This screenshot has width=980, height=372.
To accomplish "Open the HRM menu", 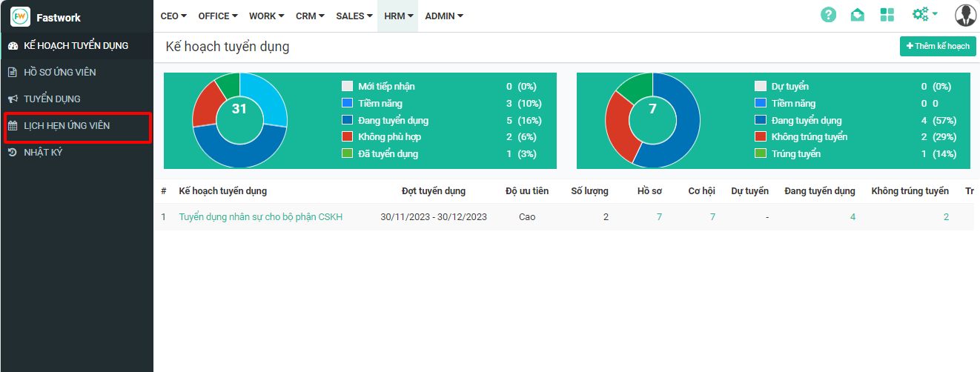I will [x=398, y=16].
